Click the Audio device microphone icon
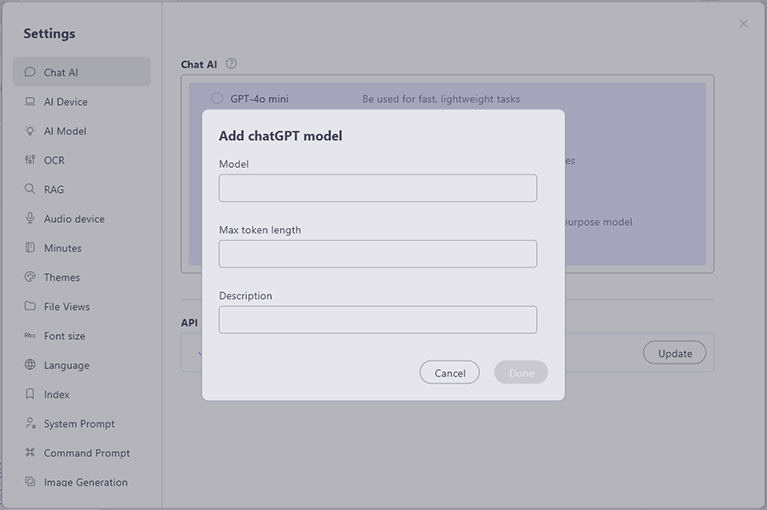The image size is (767, 510). pos(30,219)
